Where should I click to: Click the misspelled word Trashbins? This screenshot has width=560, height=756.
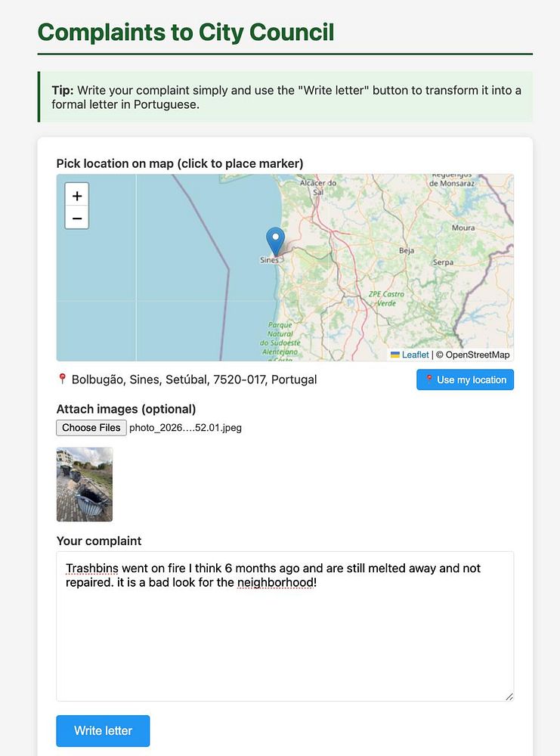92,569
